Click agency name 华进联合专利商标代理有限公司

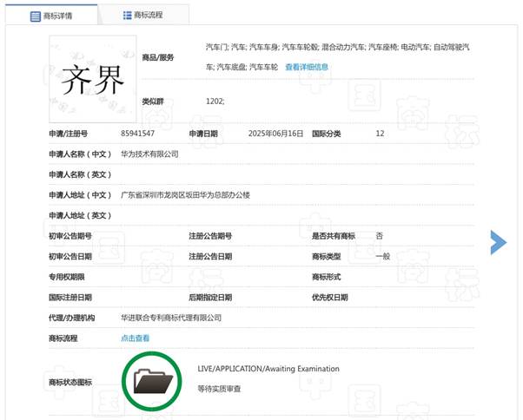170,318
